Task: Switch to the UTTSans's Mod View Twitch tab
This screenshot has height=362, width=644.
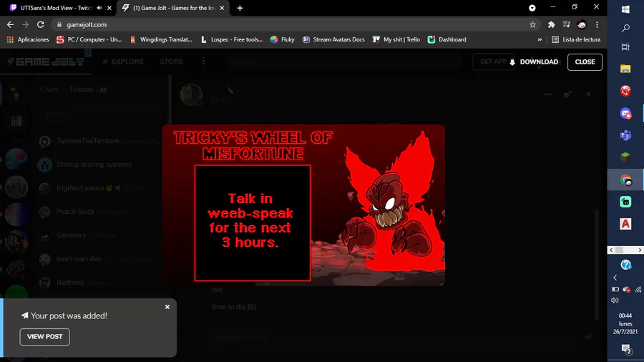Action: coord(55,8)
